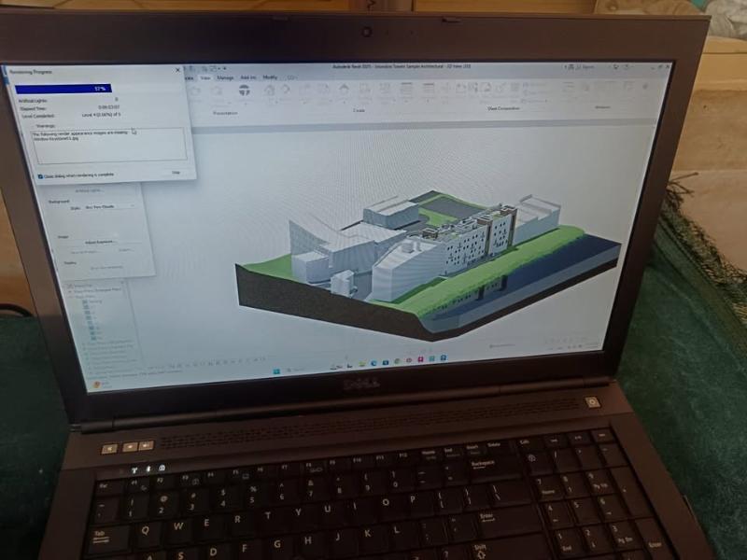747x560 pixels.
Task: Select the 3D View house icon
Action: pos(270,91)
